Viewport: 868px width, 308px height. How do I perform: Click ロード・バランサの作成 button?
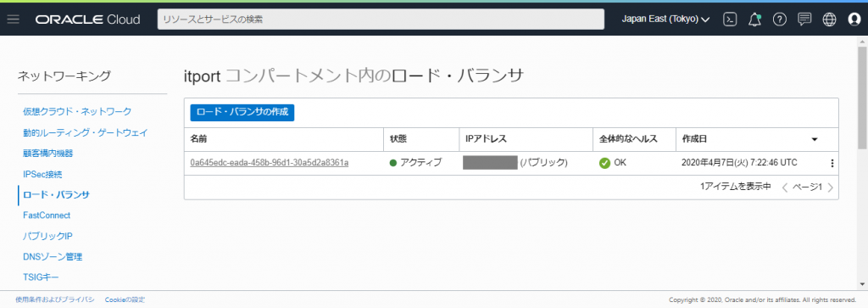point(242,112)
